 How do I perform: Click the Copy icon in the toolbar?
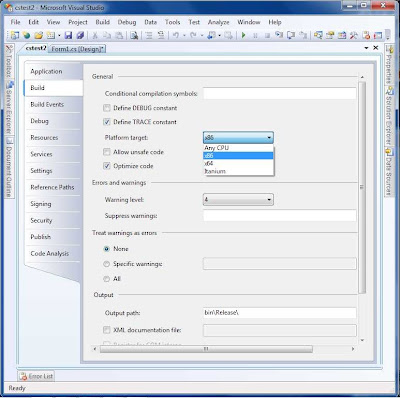tap(107, 35)
